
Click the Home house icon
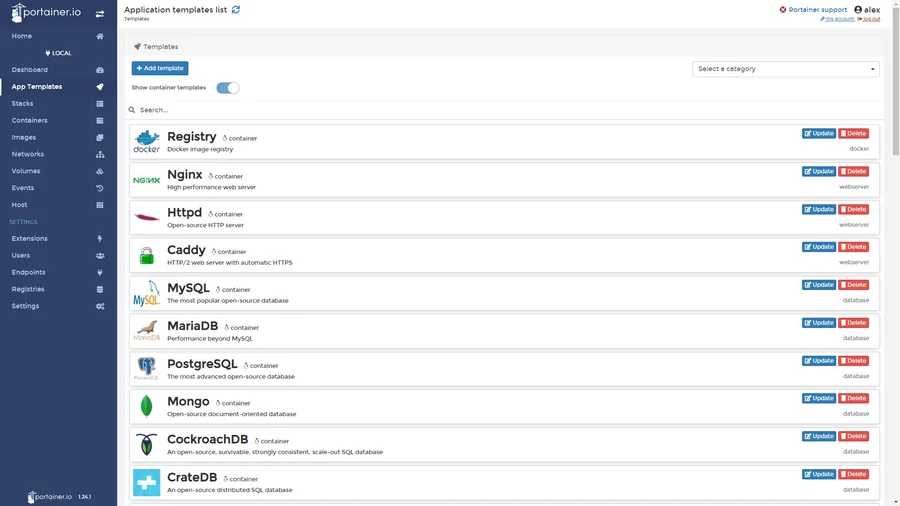pyautogui.click(x=100, y=36)
